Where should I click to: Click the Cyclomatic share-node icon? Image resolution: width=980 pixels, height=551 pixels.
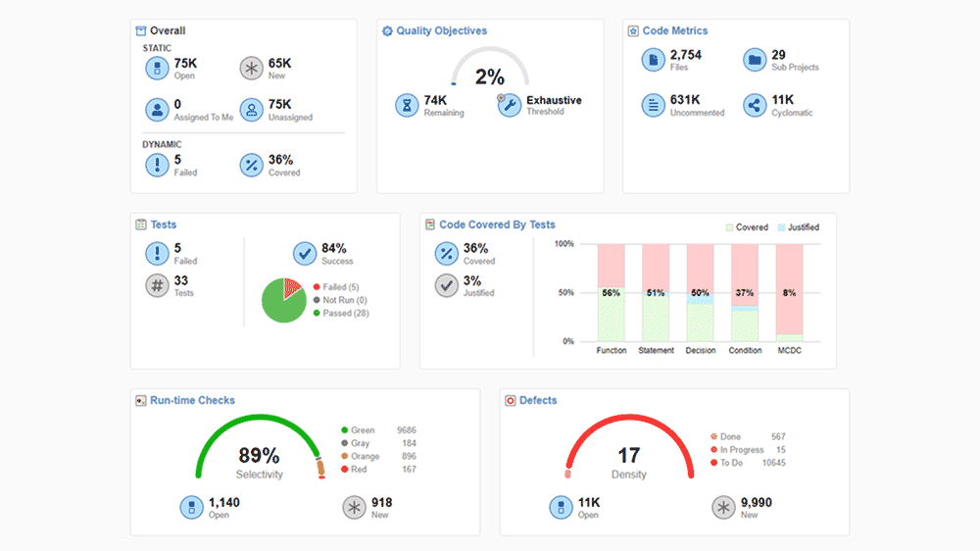click(x=754, y=105)
